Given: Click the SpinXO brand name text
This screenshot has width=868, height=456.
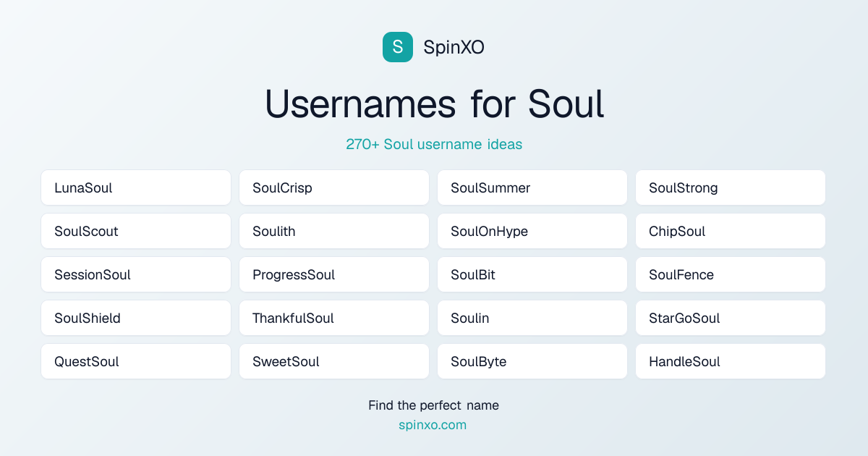Looking at the screenshot, I should [x=454, y=47].
